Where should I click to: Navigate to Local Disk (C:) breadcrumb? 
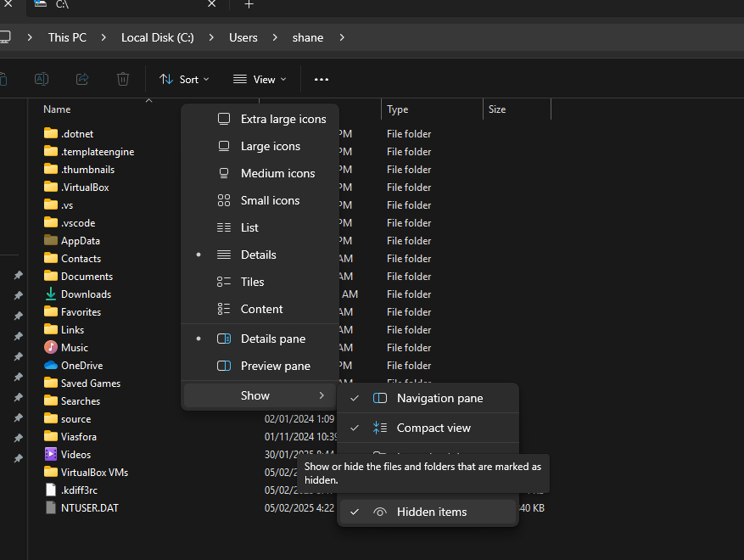point(158,37)
